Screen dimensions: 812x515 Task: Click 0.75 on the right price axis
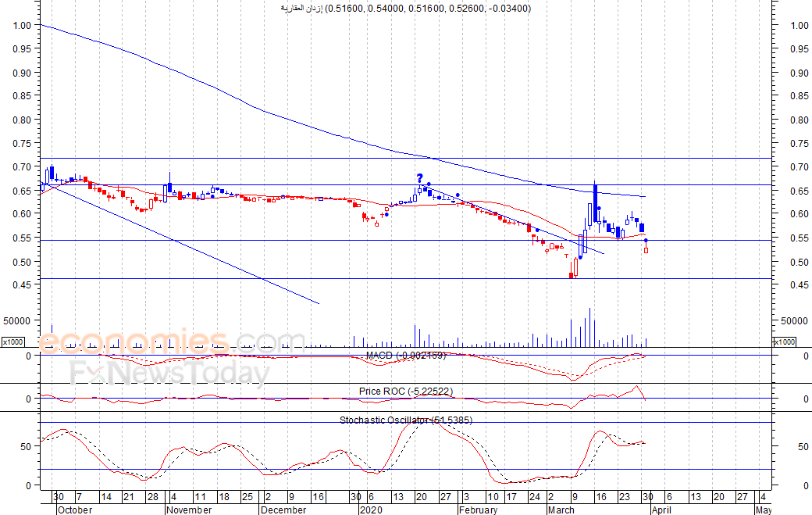click(799, 144)
